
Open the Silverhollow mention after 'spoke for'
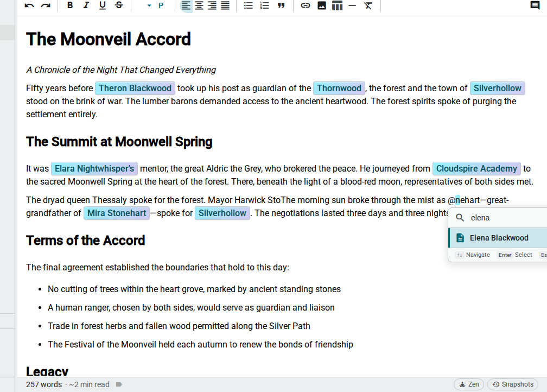[x=222, y=213]
